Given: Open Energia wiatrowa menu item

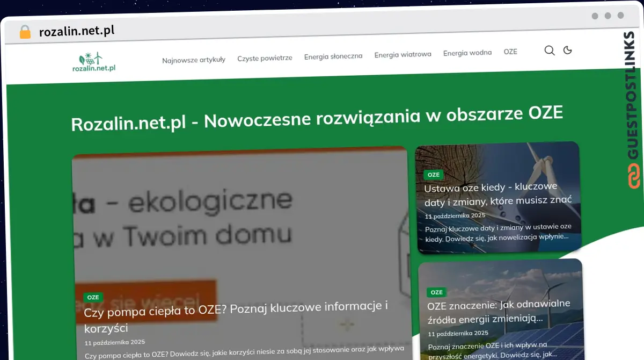Looking at the screenshot, I should tap(402, 54).
